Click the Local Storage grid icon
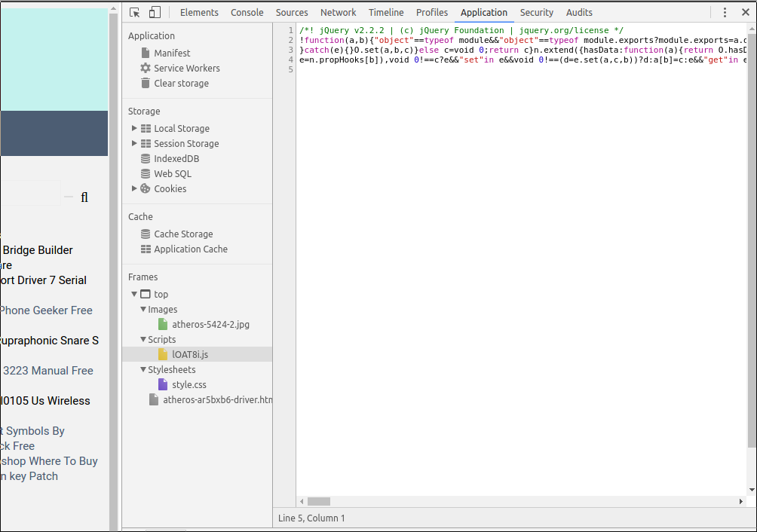 click(x=146, y=128)
